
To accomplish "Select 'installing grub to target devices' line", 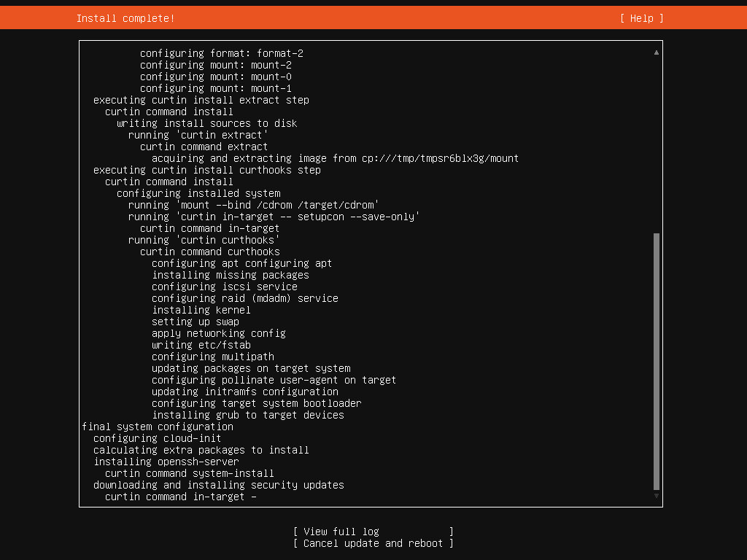I will tap(247, 415).
